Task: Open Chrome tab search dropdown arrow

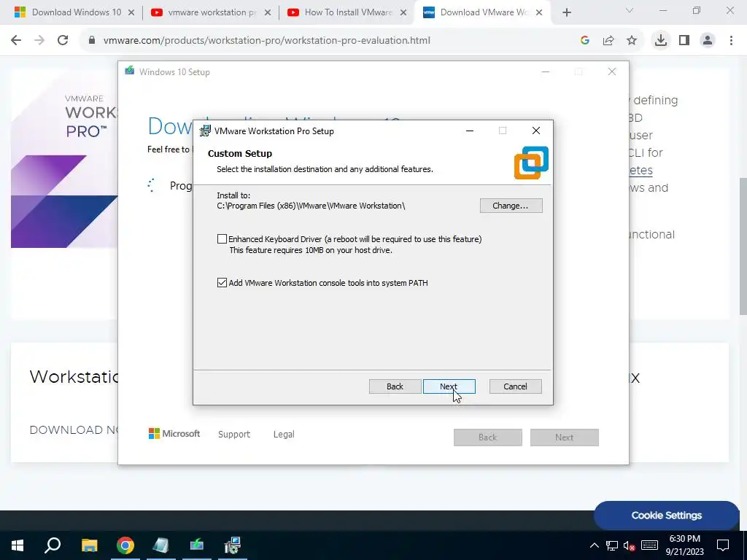Action: (630, 10)
